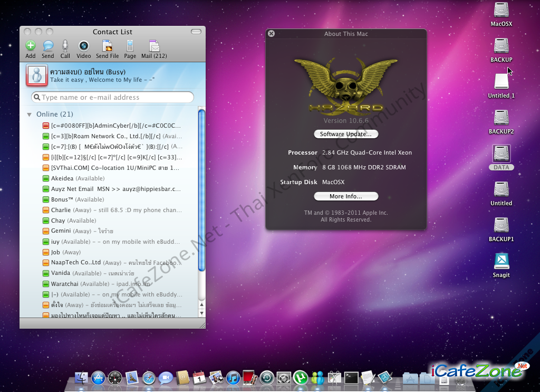Click the user display picture avatar
Image resolution: width=540 pixels, height=392 pixels.
click(36, 75)
